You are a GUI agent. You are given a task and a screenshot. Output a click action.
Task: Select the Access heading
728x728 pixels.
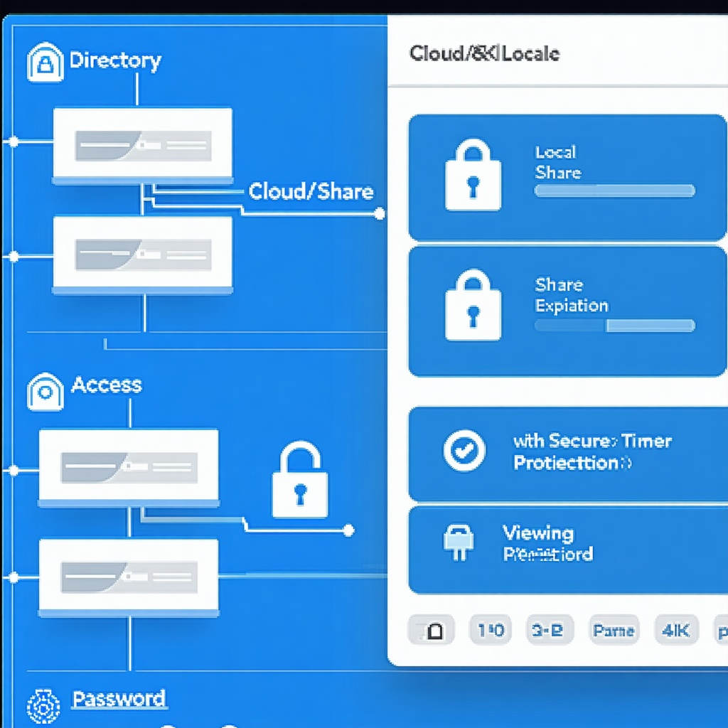tap(107, 385)
